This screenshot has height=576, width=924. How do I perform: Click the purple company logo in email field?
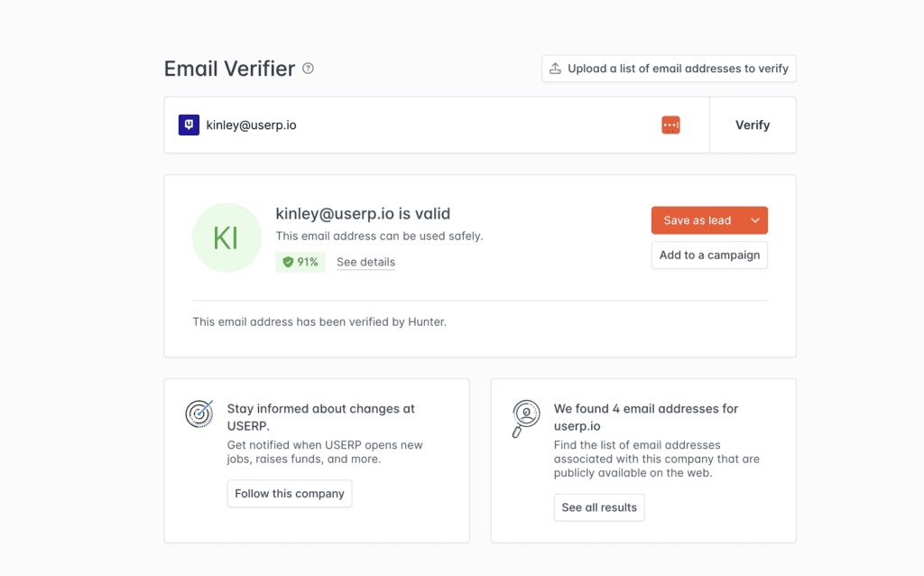point(189,125)
